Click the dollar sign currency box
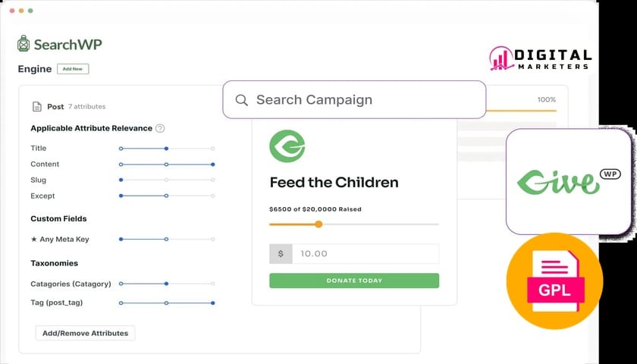This screenshot has width=637, height=364. pyautogui.click(x=281, y=254)
